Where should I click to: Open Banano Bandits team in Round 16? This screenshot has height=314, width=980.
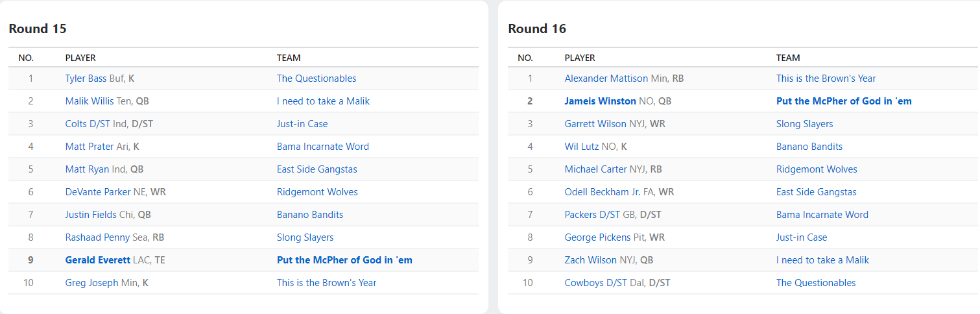point(809,147)
